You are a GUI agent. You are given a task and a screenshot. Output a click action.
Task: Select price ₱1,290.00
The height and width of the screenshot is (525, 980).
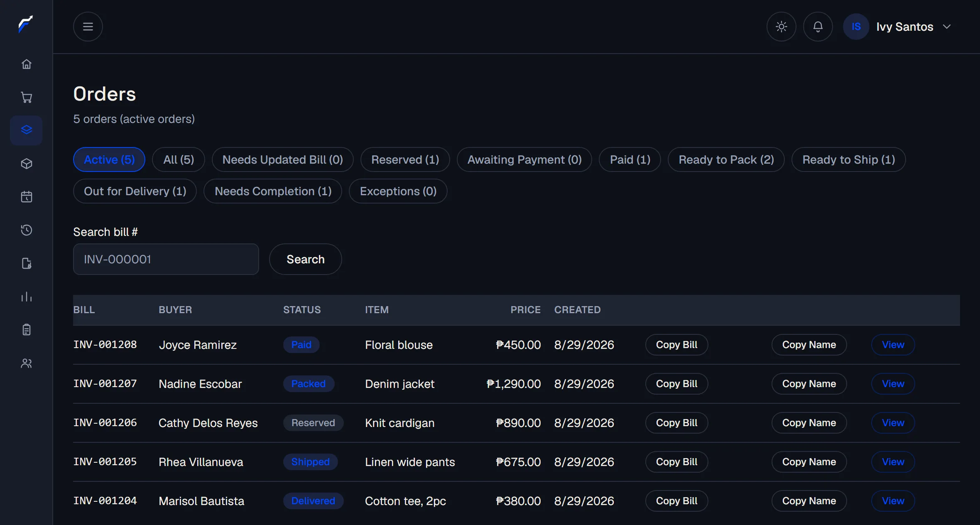(x=514, y=384)
